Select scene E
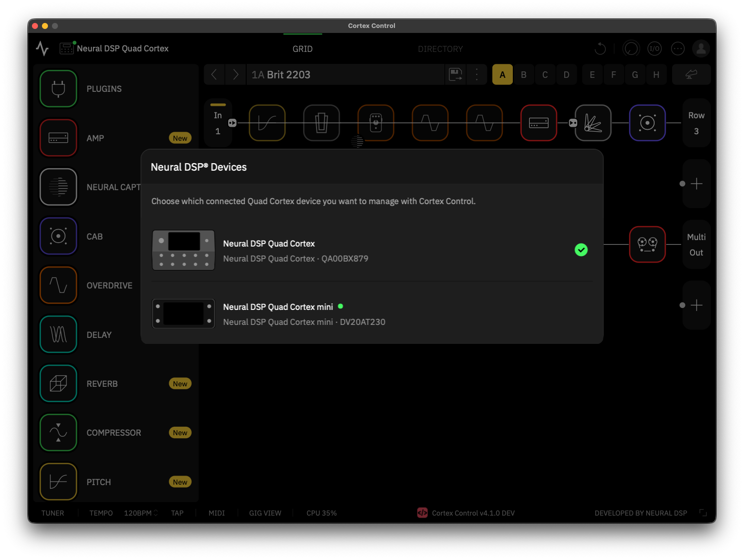Viewport: 744px width, 560px height. (592, 74)
